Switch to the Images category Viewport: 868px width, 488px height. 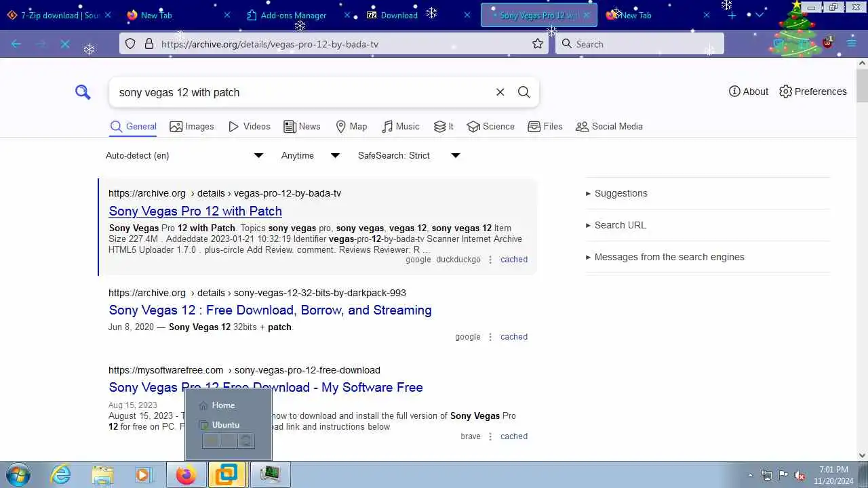pyautogui.click(x=192, y=127)
